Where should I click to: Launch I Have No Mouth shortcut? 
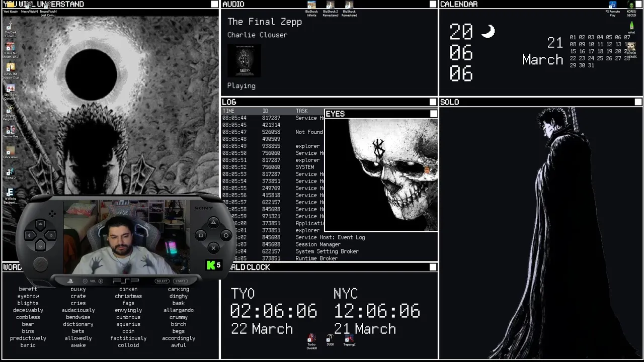pos(10,51)
